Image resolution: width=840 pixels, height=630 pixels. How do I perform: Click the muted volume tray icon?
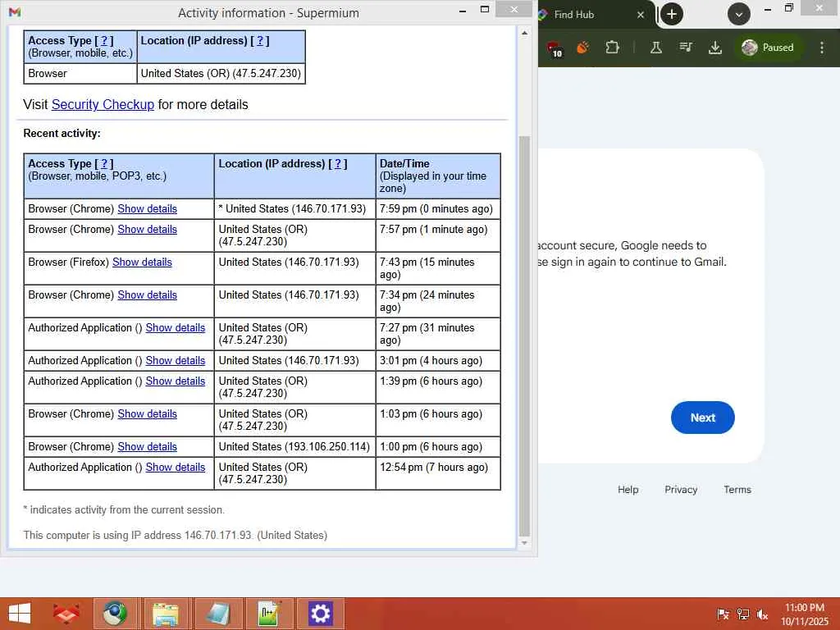(762, 614)
